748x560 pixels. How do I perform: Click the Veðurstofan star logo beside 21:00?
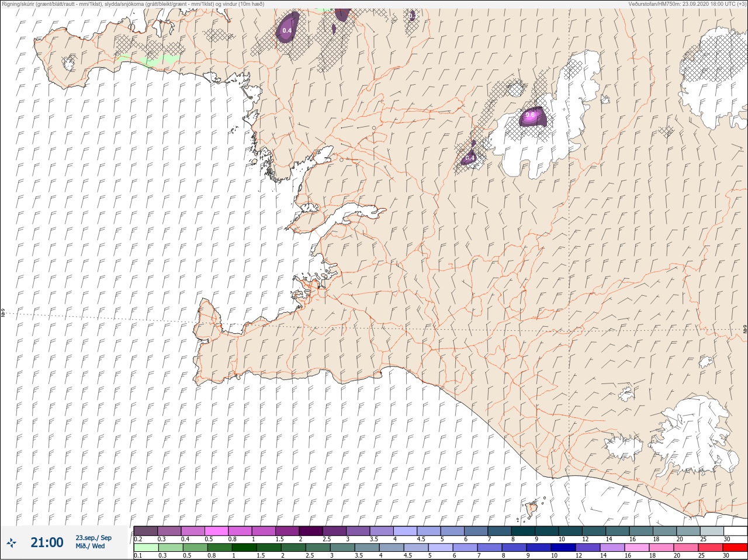tap(11, 542)
